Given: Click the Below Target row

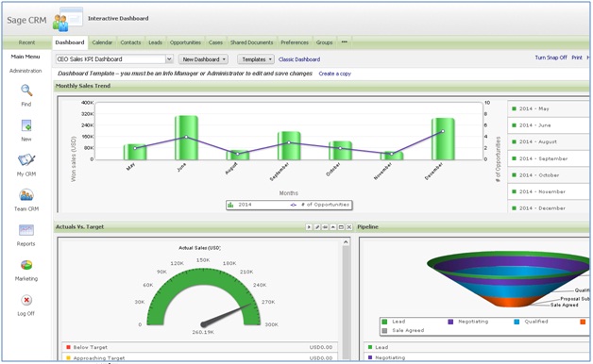Looking at the screenshot, I should (199, 347).
